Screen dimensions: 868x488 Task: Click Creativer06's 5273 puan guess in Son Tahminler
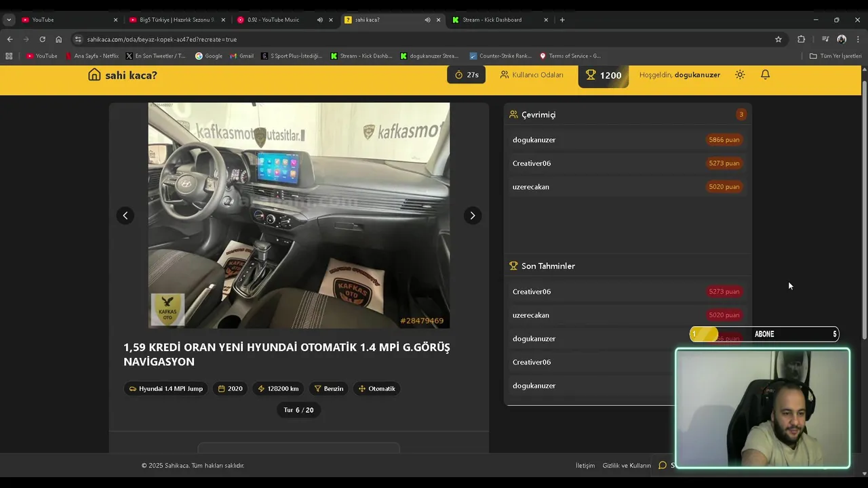point(724,291)
